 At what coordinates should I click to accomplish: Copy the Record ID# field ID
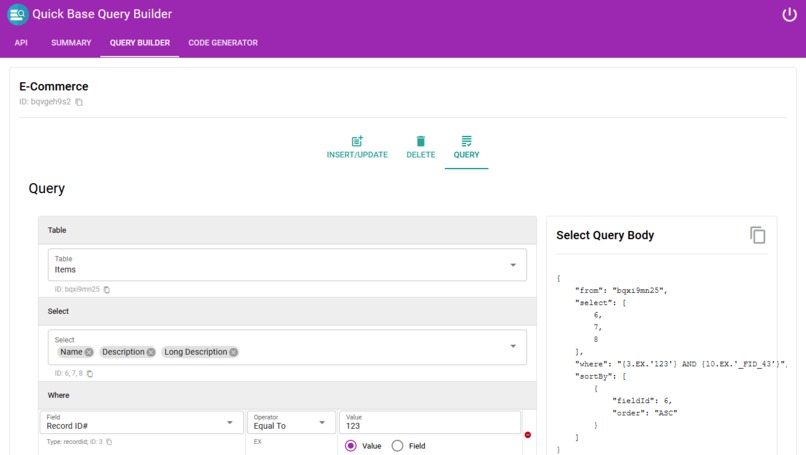click(109, 442)
